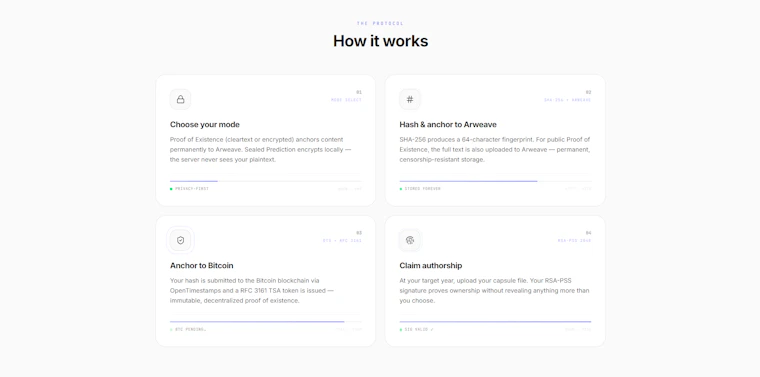
Task: Click the shield check icon on Bitcoin card
Action: click(180, 240)
